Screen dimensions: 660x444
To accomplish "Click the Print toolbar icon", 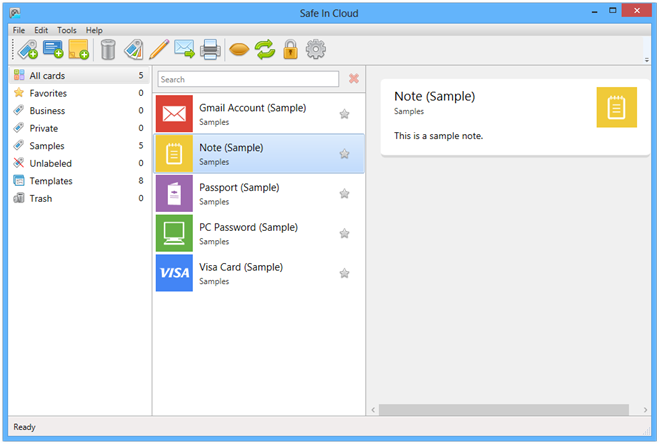I will point(210,50).
